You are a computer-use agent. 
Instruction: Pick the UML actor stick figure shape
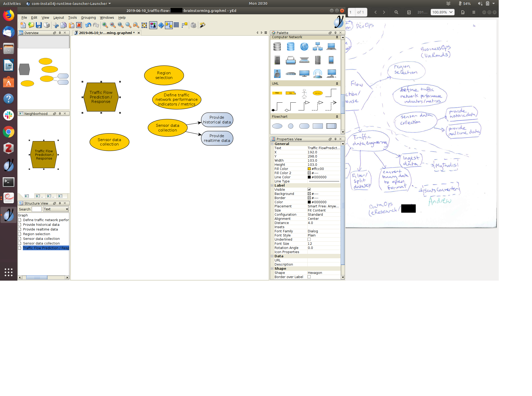pyautogui.click(x=304, y=93)
